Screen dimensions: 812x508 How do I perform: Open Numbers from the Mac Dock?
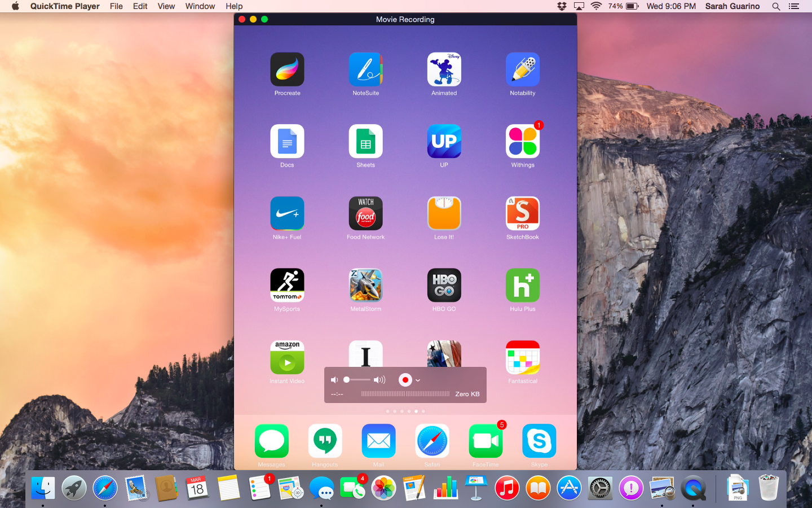click(x=445, y=488)
